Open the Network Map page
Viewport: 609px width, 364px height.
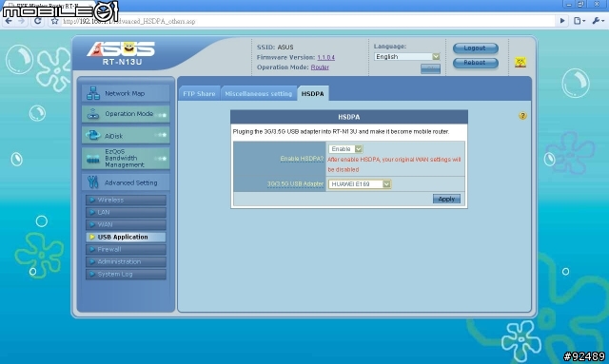click(126, 93)
